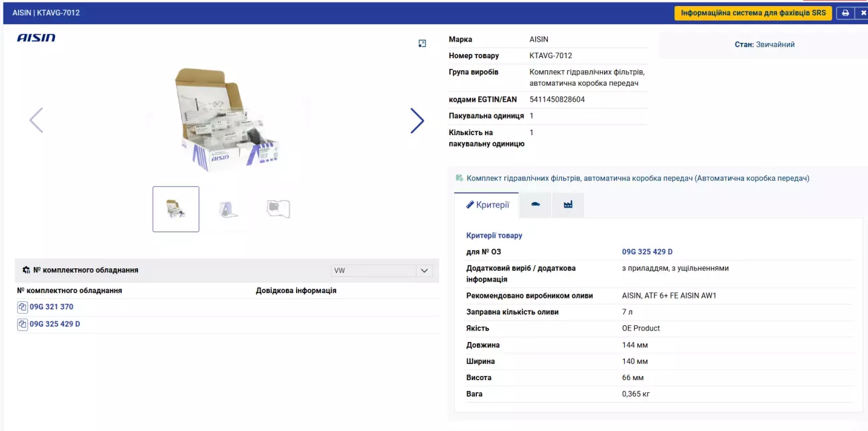Select the second product thumbnail
Screen dimensions: 868x431
pos(228,209)
